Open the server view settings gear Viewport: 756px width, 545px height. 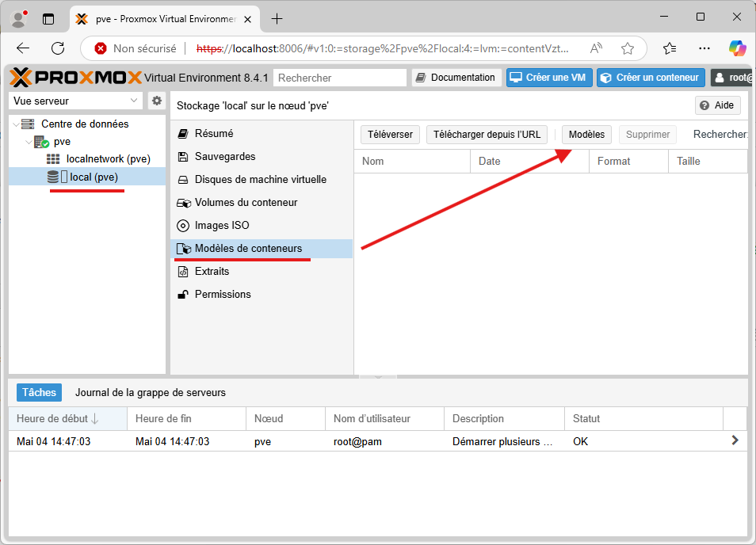[157, 101]
